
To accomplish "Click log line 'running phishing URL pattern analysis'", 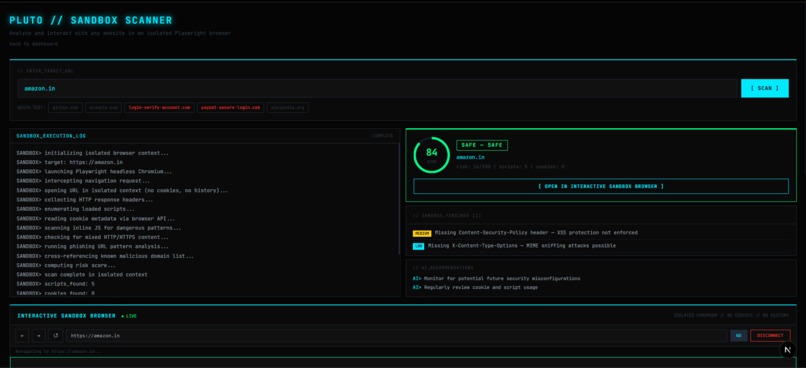I will 92,247.
